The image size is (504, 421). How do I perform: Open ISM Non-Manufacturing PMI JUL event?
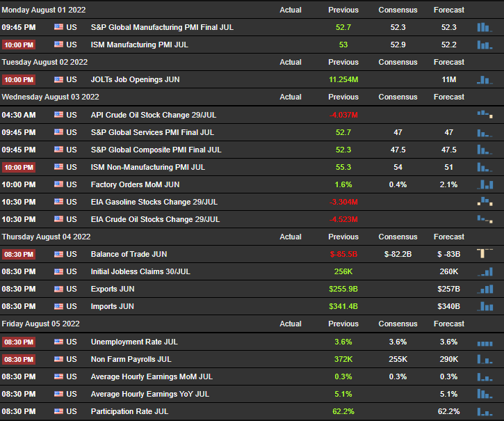click(147, 167)
